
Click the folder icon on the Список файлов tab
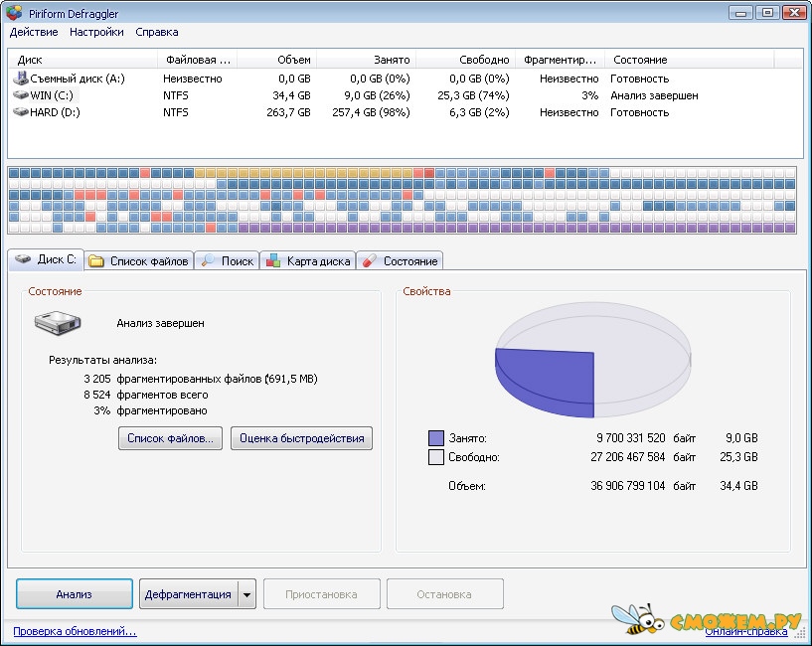(95, 261)
